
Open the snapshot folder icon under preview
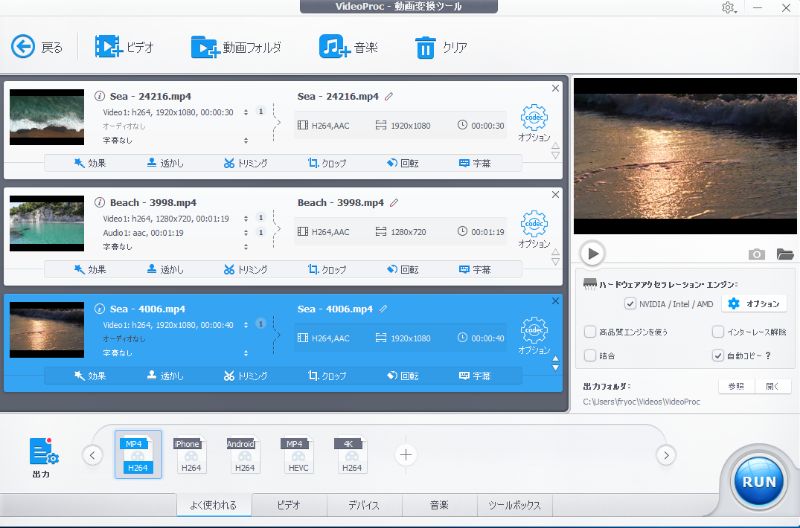pos(785,254)
